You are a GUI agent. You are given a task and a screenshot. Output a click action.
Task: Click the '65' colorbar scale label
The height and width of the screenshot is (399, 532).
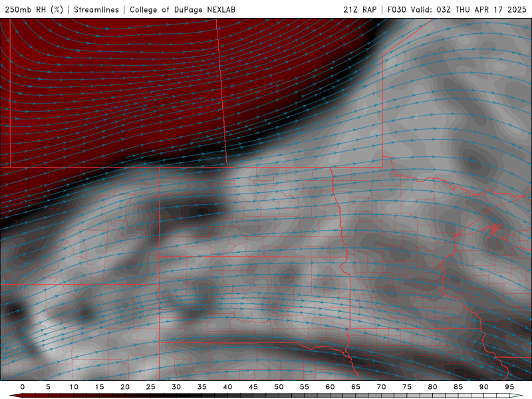coord(356,387)
